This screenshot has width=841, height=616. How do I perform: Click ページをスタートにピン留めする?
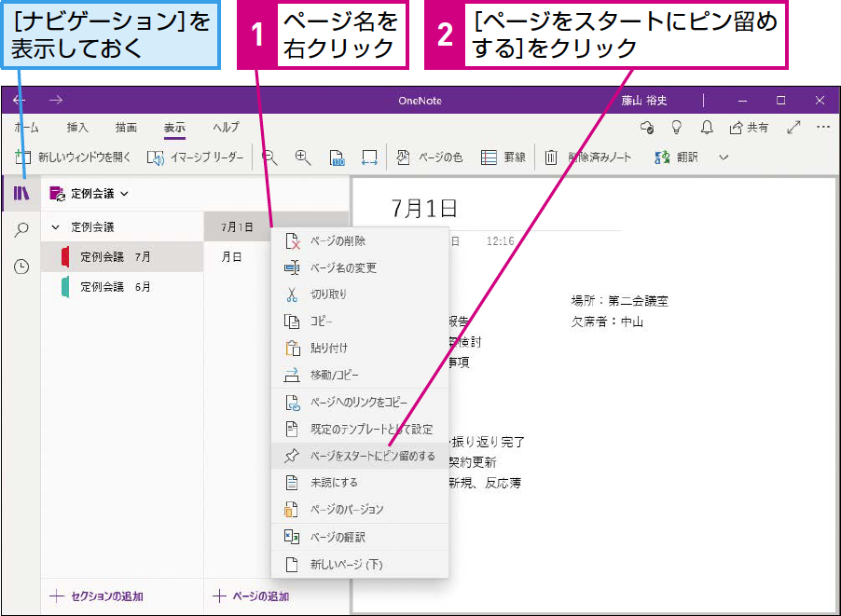pos(360,456)
